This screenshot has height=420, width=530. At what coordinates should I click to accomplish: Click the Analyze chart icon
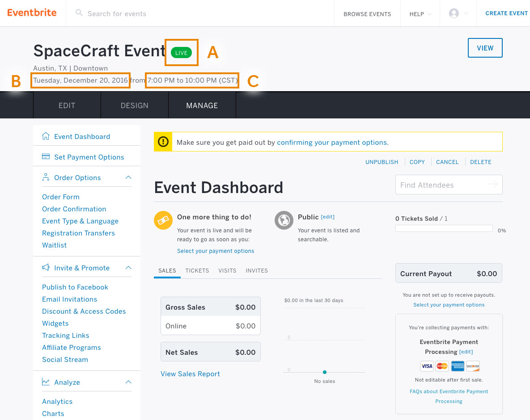pos(46,382)
